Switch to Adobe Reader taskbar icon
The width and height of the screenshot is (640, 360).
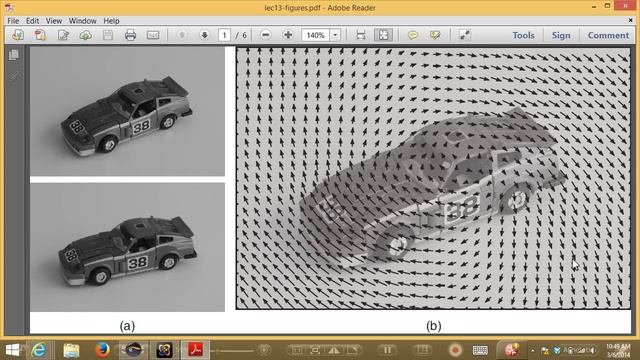tap(195, 350)
